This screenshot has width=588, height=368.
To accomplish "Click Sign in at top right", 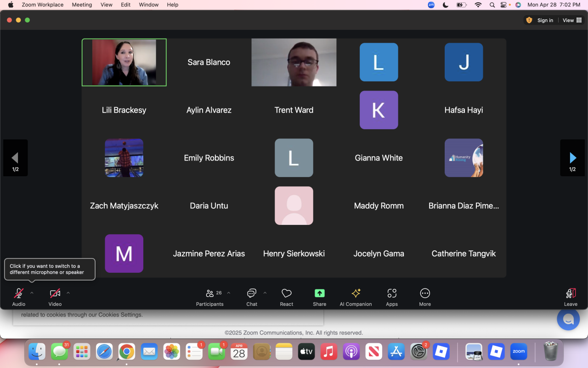I will 545,20.
